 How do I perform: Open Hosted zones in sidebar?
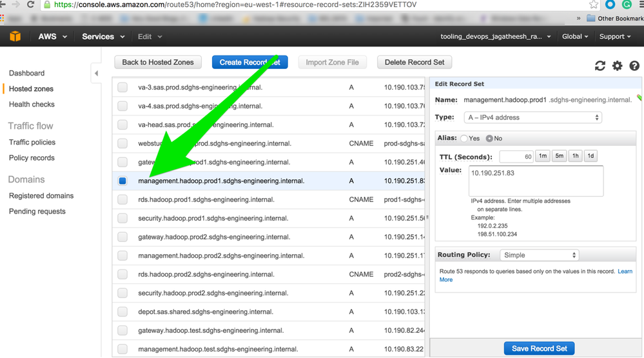pos(31,89)
